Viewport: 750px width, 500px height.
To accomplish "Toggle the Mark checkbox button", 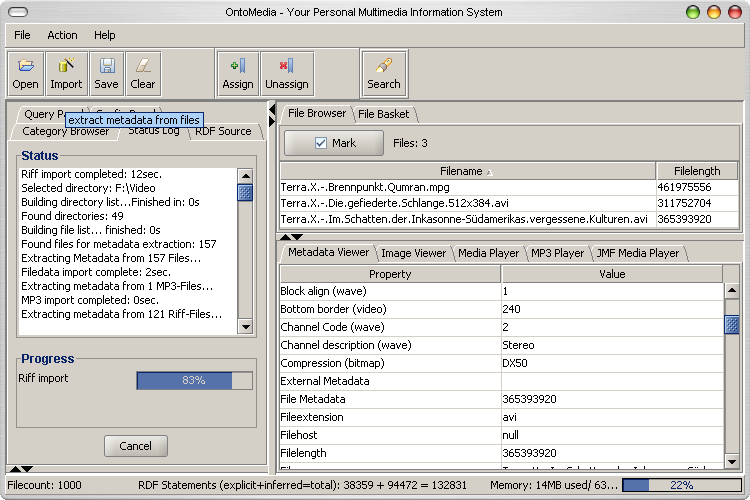I will click(334, 143).
